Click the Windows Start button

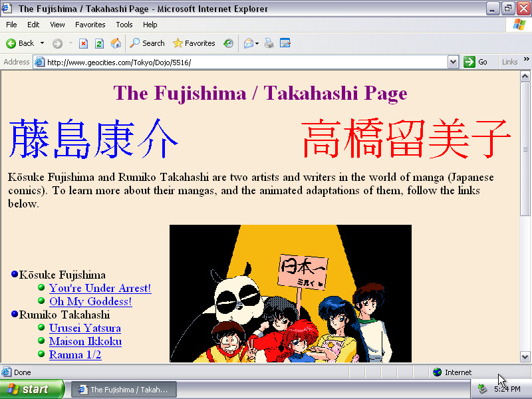pos(32,389)
